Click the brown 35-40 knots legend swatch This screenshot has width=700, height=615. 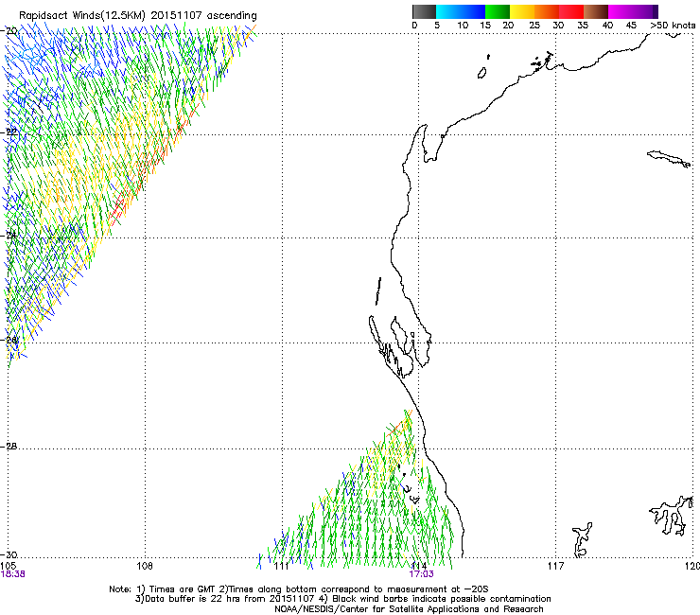pos(596,11)
